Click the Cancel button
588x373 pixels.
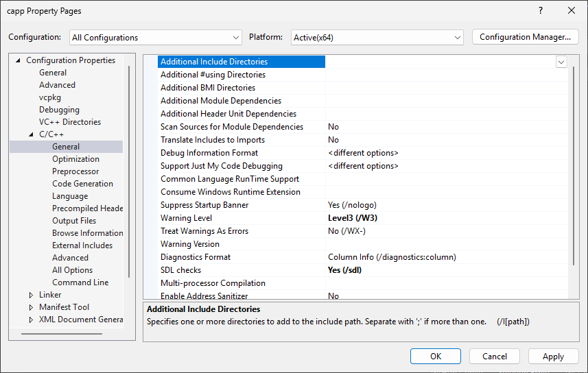tap(494, 356)
